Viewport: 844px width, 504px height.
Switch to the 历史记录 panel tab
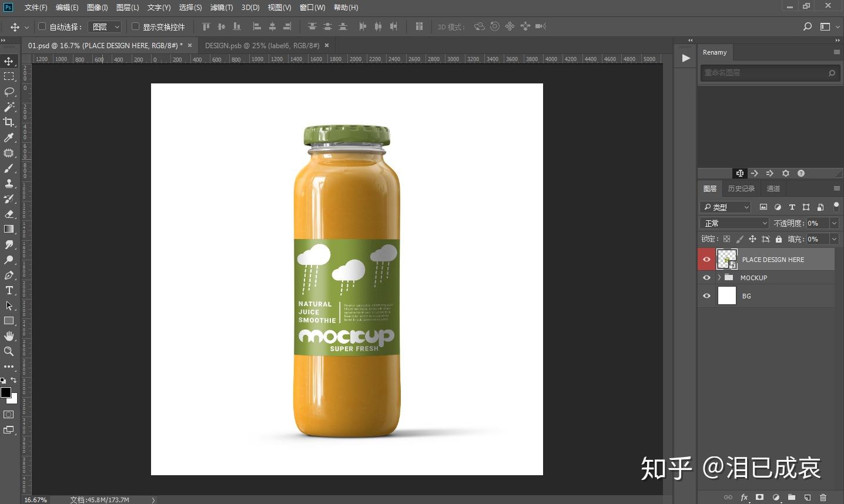click(x=741, y=189)
